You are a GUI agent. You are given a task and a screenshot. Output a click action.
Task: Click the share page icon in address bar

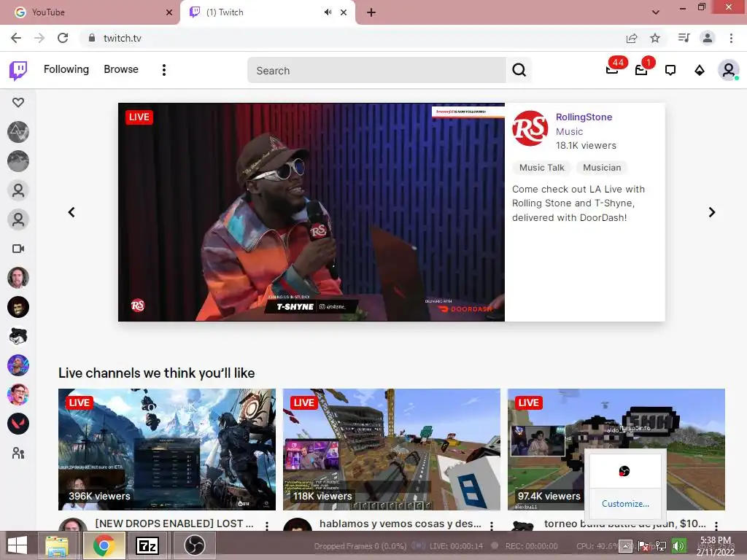(632, 38)
